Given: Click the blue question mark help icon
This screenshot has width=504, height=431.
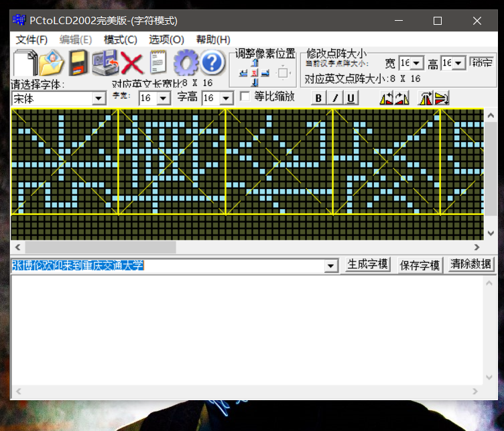Looking at the screenshot, I should click(x=212, y=62).
